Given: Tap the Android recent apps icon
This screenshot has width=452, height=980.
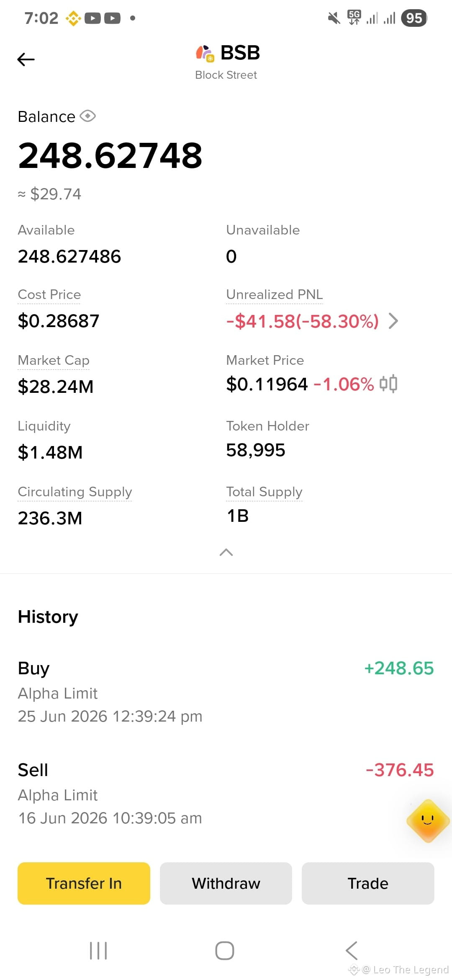Looking at the screenshot, I should [x=98, y=950].
